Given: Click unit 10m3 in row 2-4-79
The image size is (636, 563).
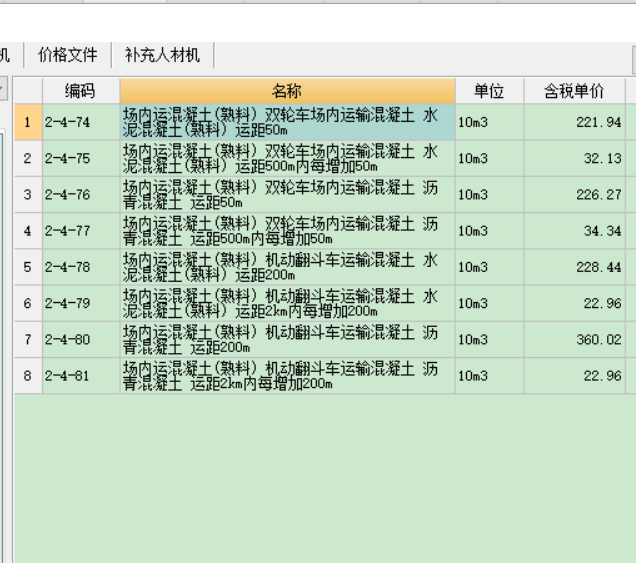Looking at the screenshot, I should (x=490, y=303).
